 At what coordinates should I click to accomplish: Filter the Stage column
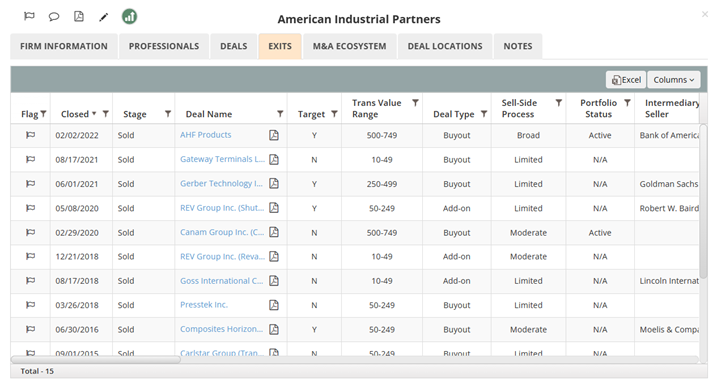coord(168,114)
